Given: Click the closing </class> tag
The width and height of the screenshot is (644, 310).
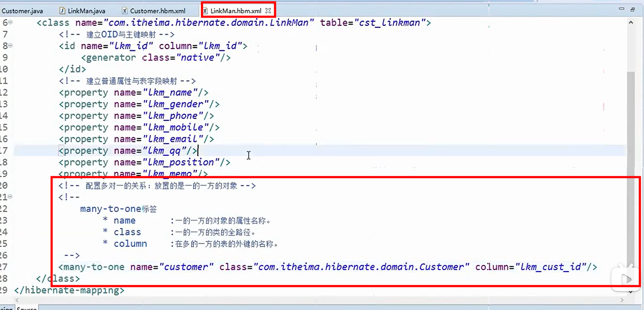Looking at the screenshot, I should 58,279.
